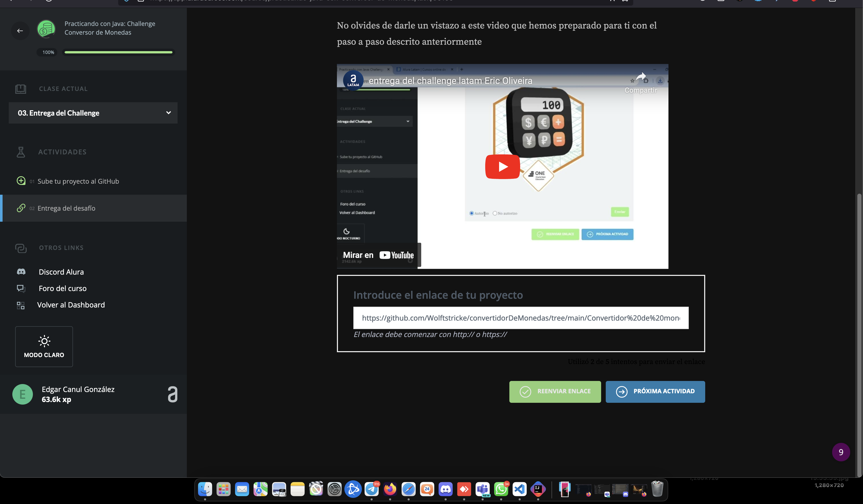Open Safari from the dock
863x504 pixels.
tap(409, 489)
